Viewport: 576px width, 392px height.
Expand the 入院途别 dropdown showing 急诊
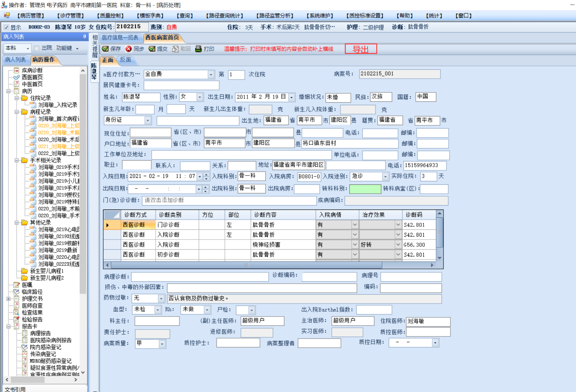coord(385,176)
